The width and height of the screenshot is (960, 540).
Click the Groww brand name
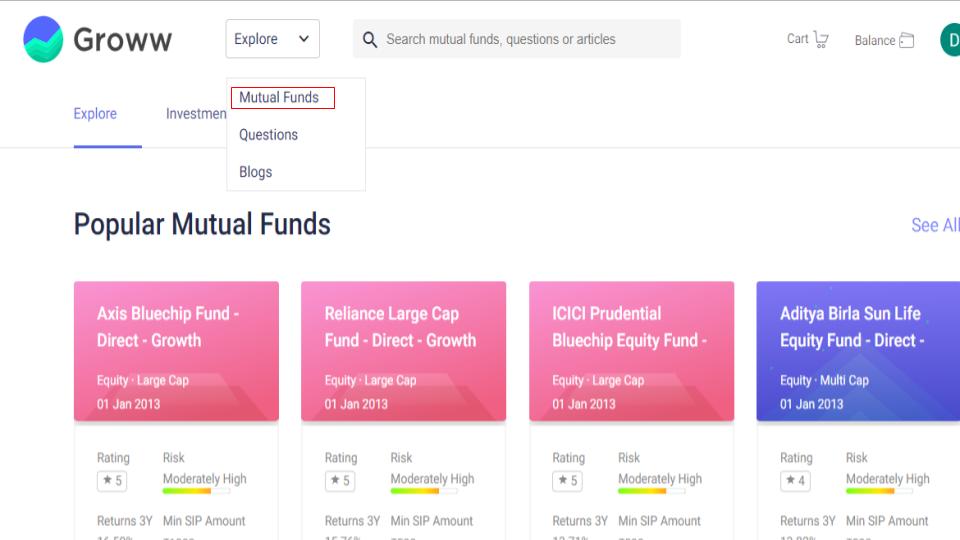pyautogui.click(x=122, y=40)
